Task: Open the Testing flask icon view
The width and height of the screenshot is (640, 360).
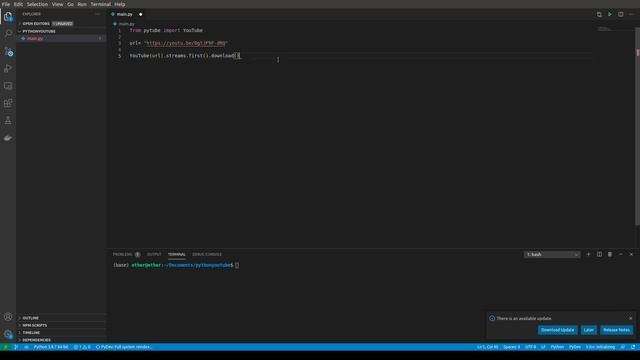Action: pos(8,120)
